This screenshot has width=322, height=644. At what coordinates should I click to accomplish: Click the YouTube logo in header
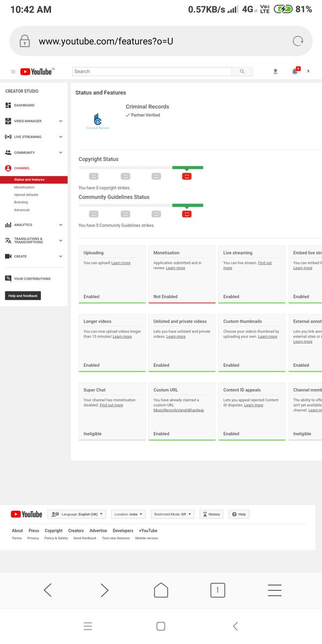[36, 71]
